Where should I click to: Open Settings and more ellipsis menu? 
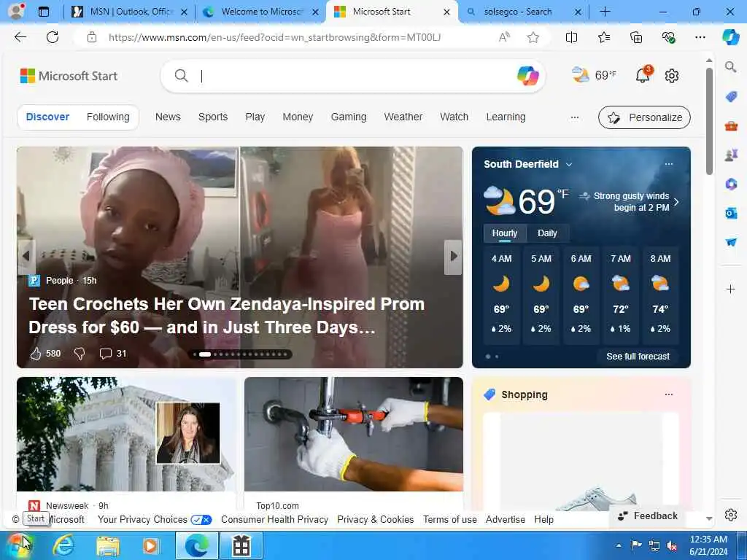click(x=700, y=37)
